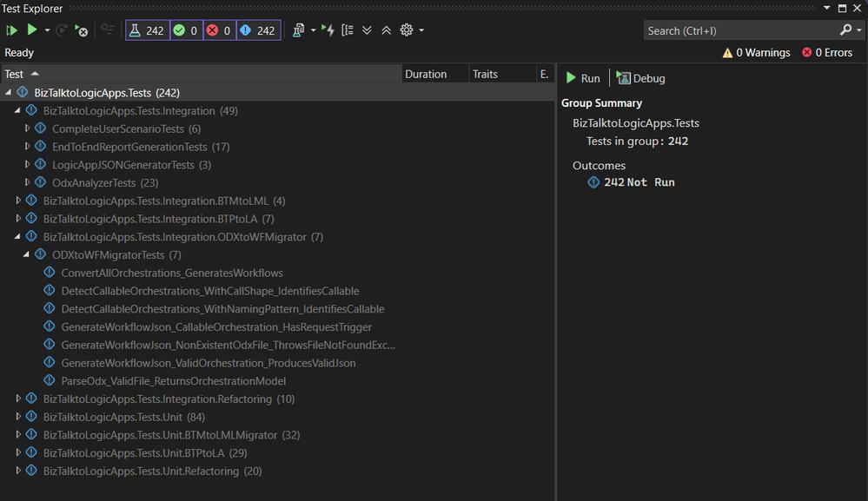The width and height of the screenshot is (868, 501).
Task: Select GenerateWorkflowJson_NonExistentOdxFile_ThrowsFileNotFoundExc test
Action: tap(228, 345)
